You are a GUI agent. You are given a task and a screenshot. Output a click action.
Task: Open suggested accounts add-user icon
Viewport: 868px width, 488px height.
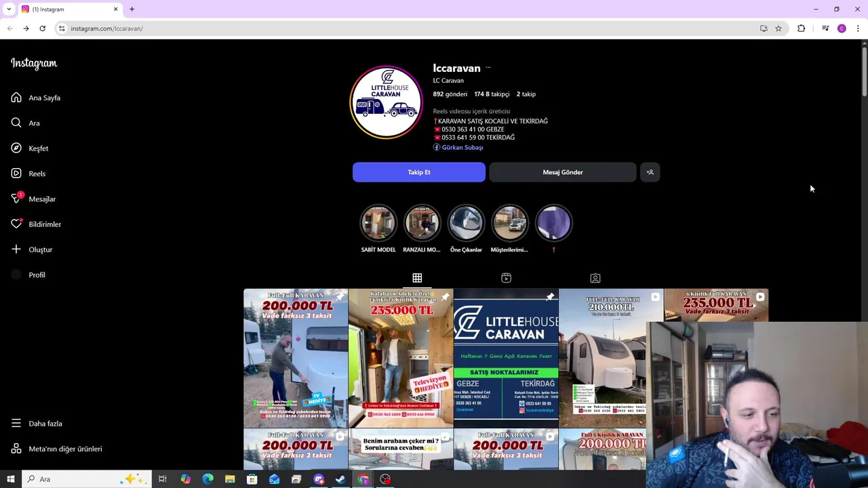tap(650, 172)
